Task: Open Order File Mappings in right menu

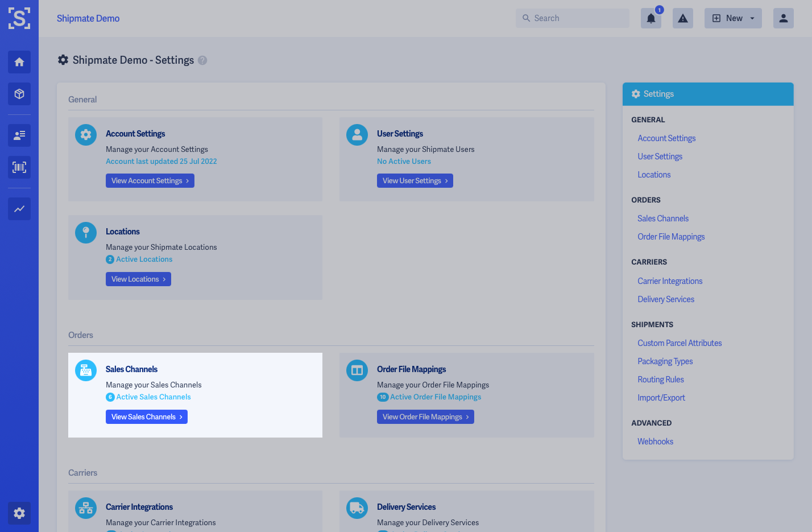Action: coord(671,237)
